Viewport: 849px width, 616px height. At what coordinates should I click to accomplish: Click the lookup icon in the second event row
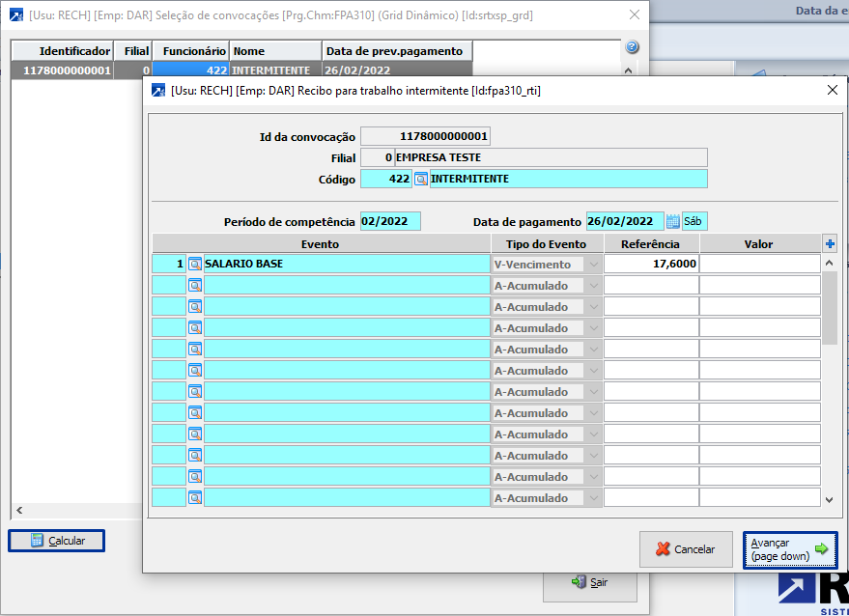195,285
